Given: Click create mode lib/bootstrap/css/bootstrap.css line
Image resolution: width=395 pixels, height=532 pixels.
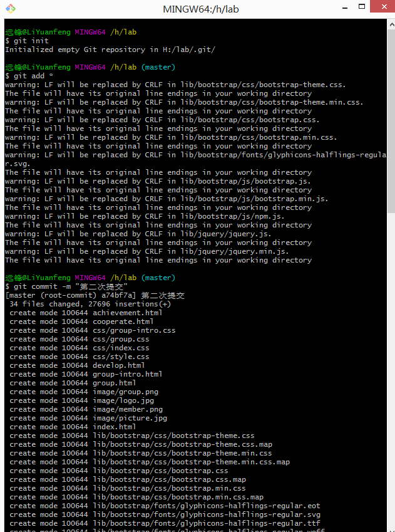Looking at the screenshot, I should click(x=119, y=471).
